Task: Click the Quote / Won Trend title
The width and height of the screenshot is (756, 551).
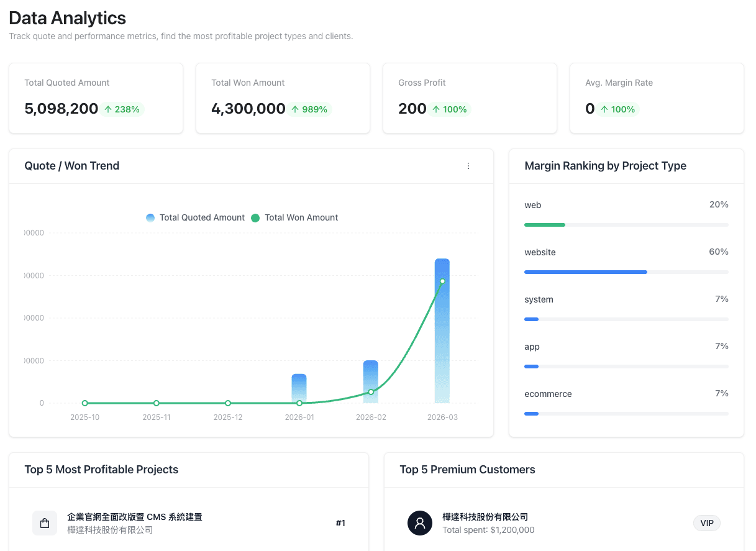Action: coord(72,166)
